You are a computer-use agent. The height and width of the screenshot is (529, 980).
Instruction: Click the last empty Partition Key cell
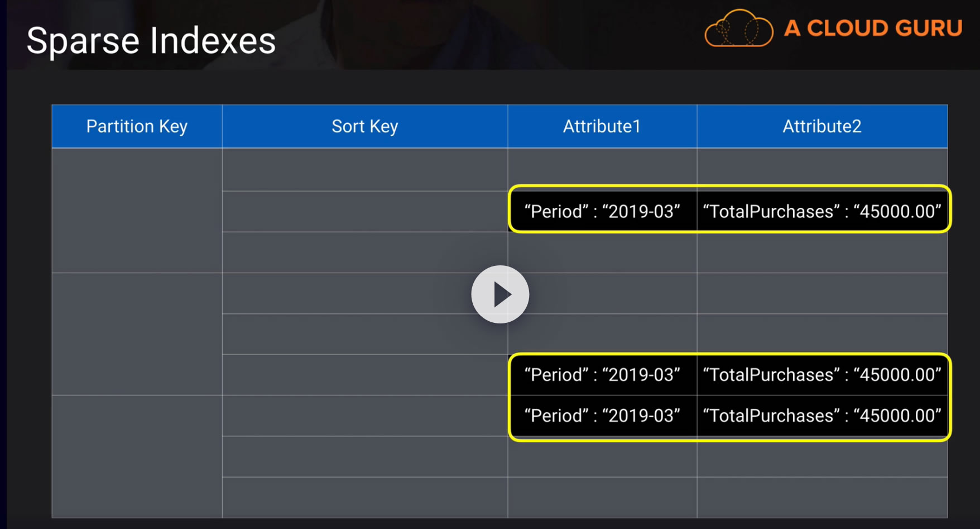tap(137, 456)
